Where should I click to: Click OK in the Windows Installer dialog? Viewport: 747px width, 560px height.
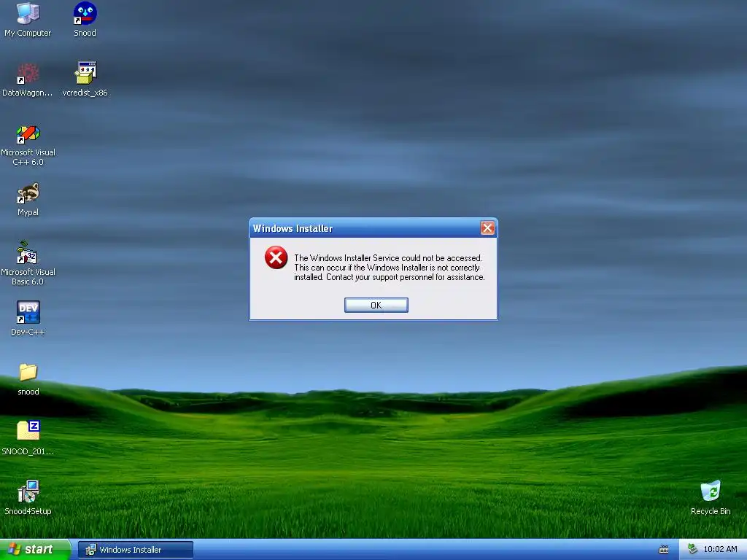click(x=376, y=306)
